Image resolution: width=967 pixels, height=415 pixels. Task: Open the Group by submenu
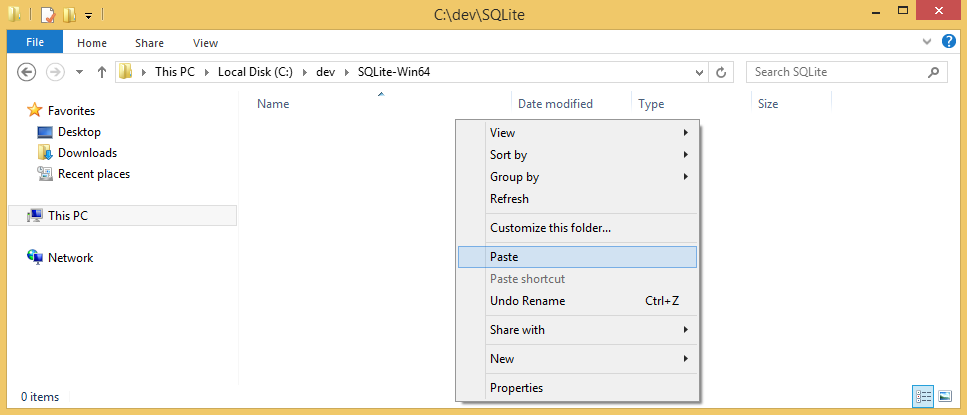577,177
